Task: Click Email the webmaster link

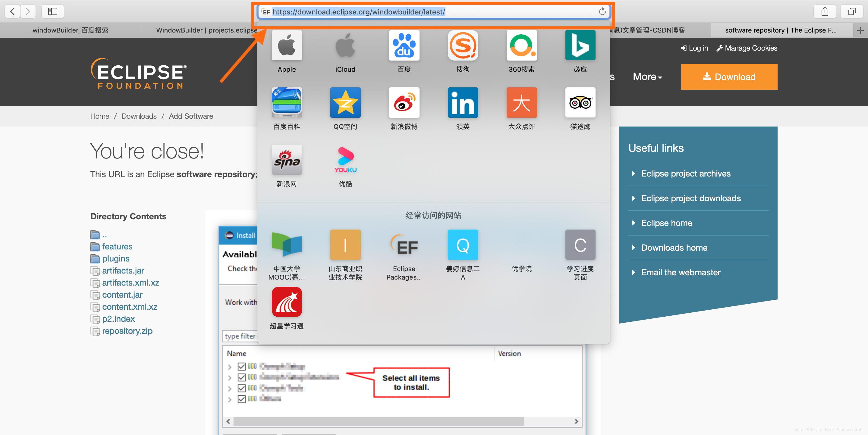Action: 681,272
